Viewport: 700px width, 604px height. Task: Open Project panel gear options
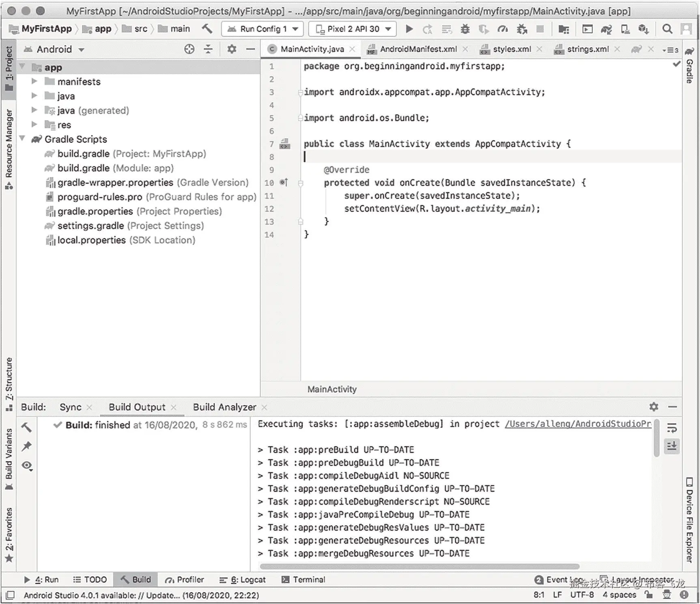(x=232, y=49)
